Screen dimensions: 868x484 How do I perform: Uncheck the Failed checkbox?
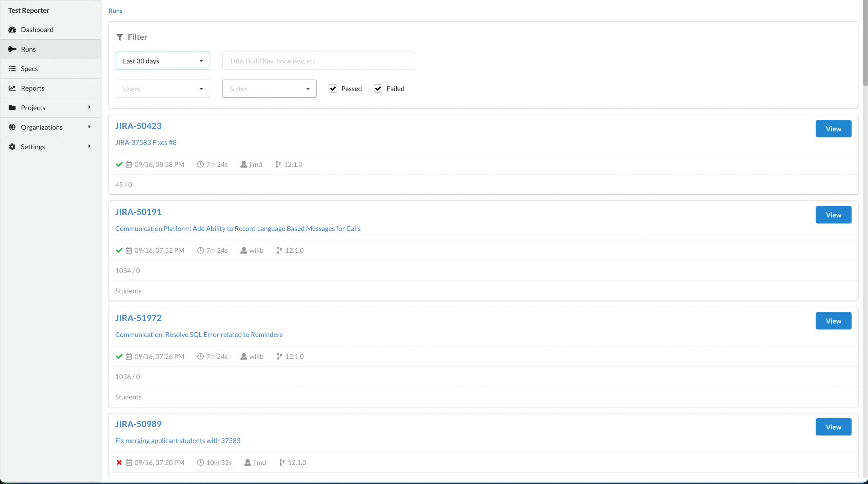[378, 89]
